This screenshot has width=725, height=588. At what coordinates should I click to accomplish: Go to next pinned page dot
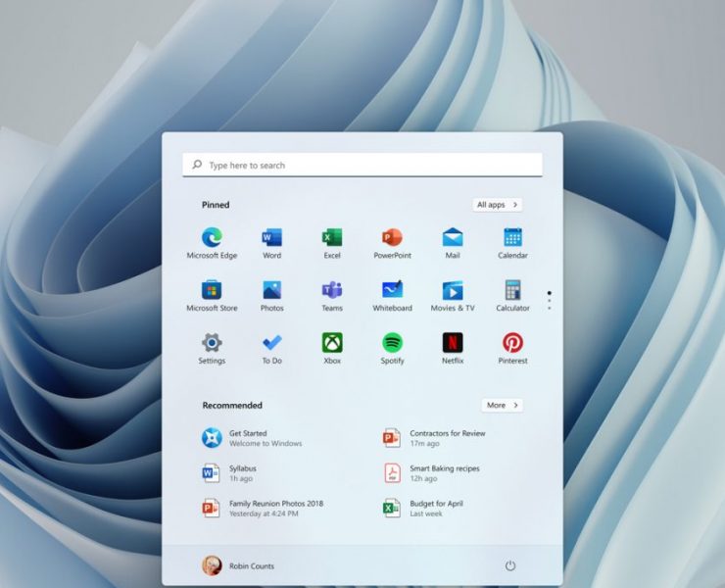click(549, 301)
